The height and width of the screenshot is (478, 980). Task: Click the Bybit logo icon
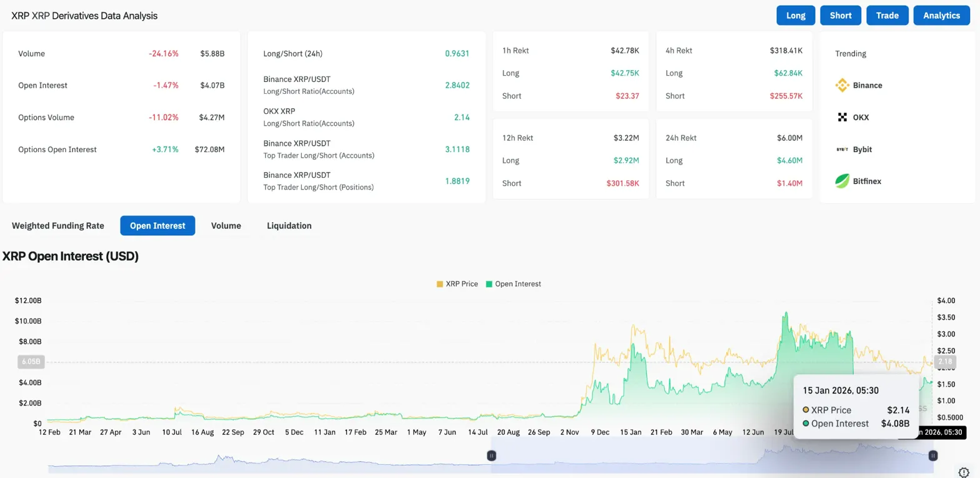pos(842,150)
